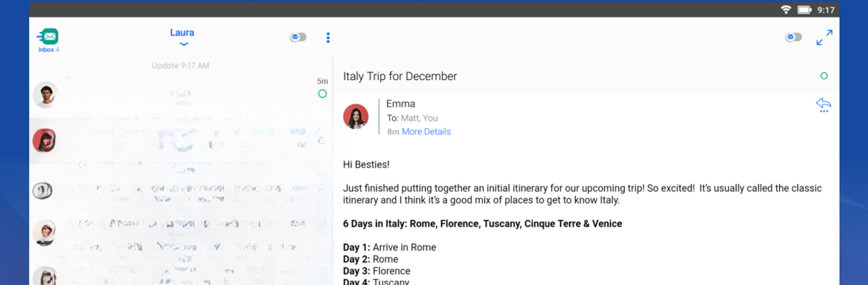
Task: Click the recipients line To: Matt, You
Action: [x=412, y=118]
